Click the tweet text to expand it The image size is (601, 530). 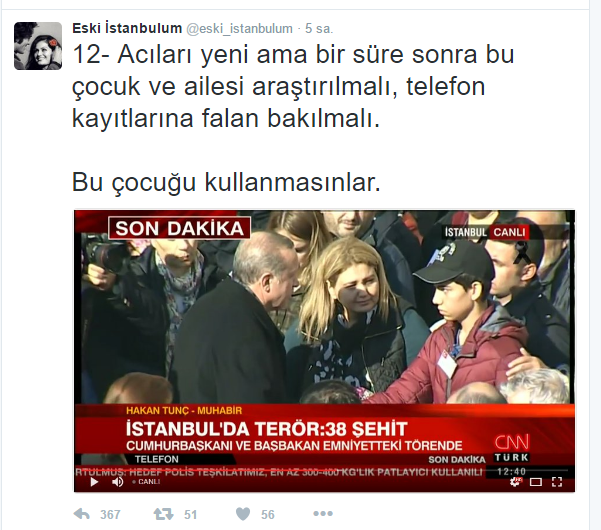293,118
